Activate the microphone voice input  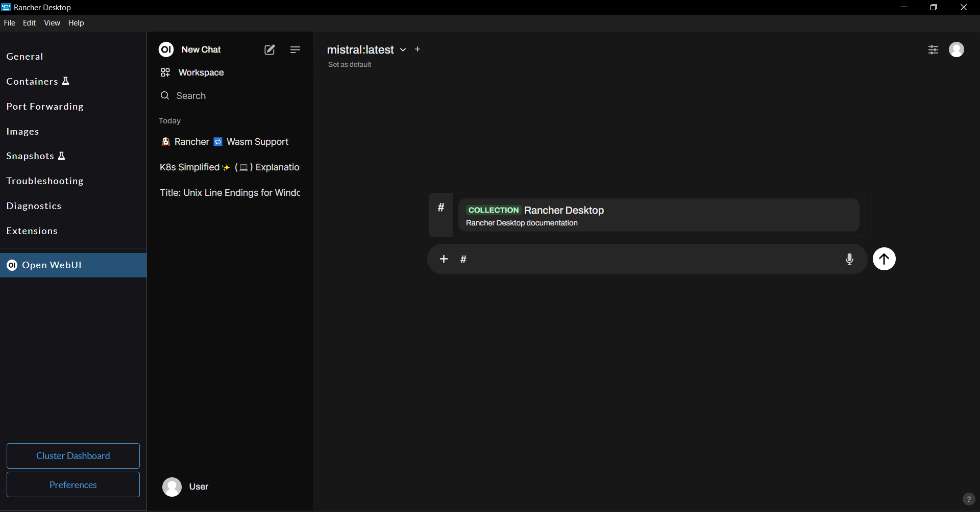point(849,259)
